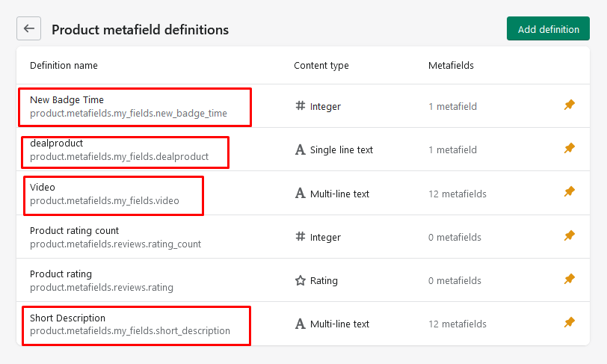607x364 pixels.
Task: Click the back arrow button
Action: tap(29, 29)
